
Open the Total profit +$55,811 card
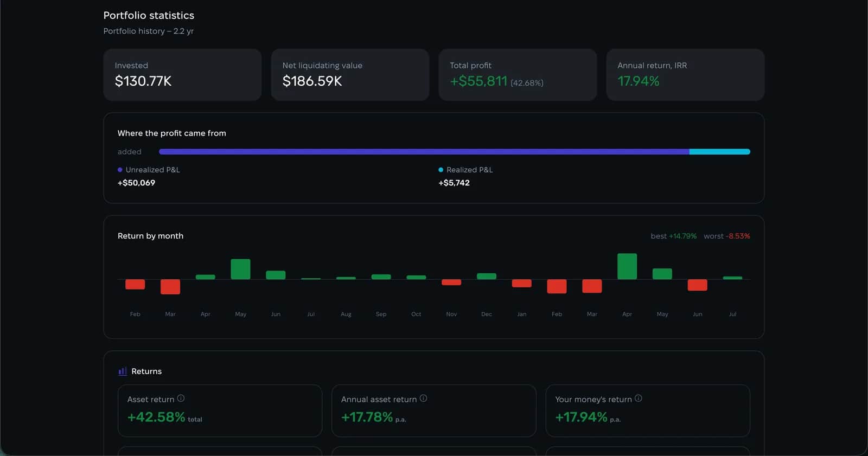click(x=518, y=75)
